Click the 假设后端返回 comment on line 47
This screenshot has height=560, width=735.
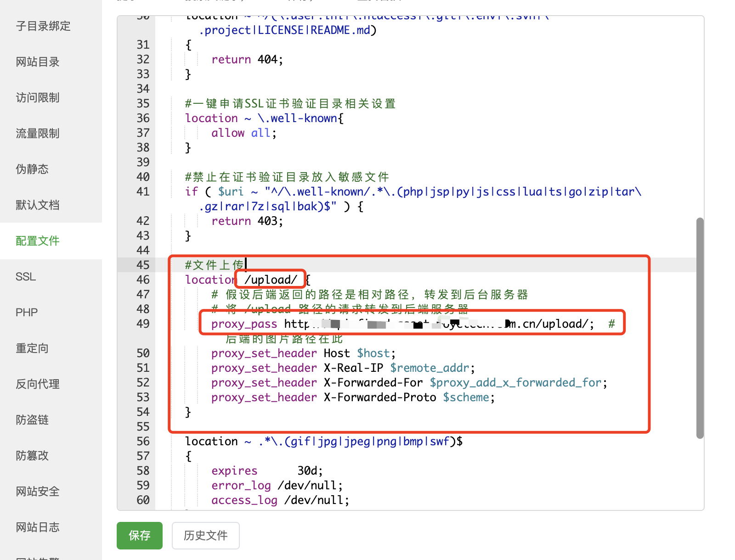(x=370, y=295)
